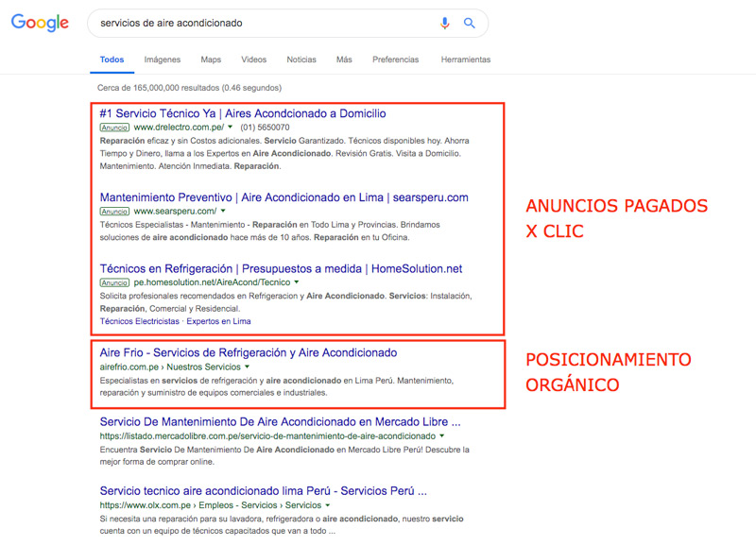The width and height of the screenshot is (756, 546).
Task: Expand dropdown arrow next to listado.mercadolibre.com.pe URL
Action: (x=441, y=435)
